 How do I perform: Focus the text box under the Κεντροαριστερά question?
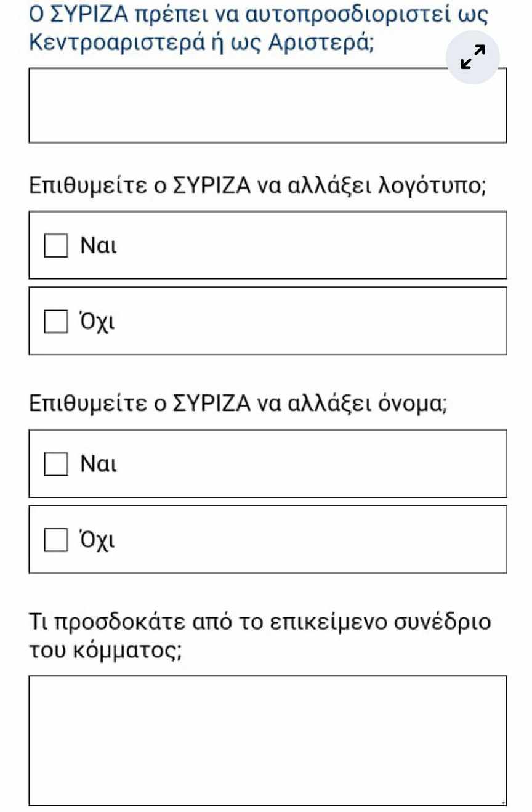click(267, 105)
